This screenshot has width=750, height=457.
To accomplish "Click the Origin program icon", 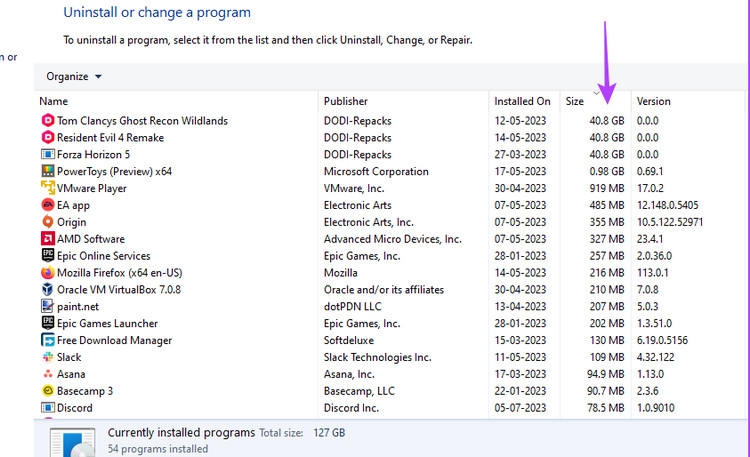I will [47, 222].
